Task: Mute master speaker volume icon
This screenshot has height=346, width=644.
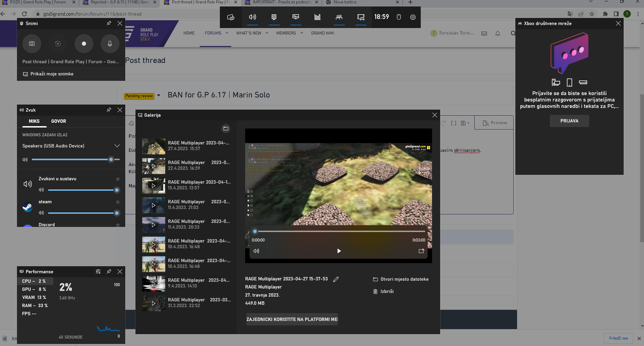Action: pos(25,160)
